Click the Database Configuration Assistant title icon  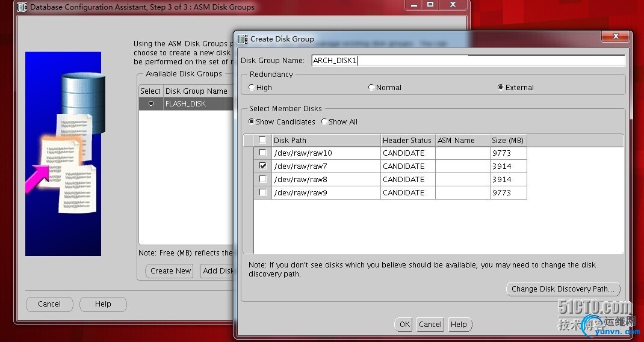[x=23, y=7]
